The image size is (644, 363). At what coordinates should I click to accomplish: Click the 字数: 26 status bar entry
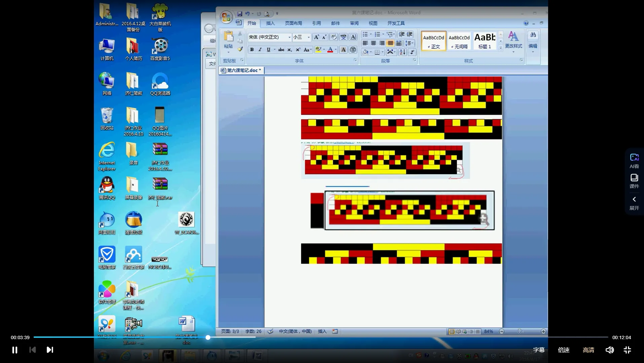tap(253, 331)
